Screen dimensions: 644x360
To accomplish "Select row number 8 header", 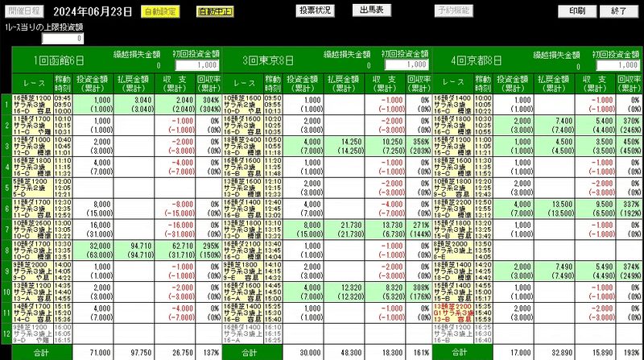I will 6,250.
